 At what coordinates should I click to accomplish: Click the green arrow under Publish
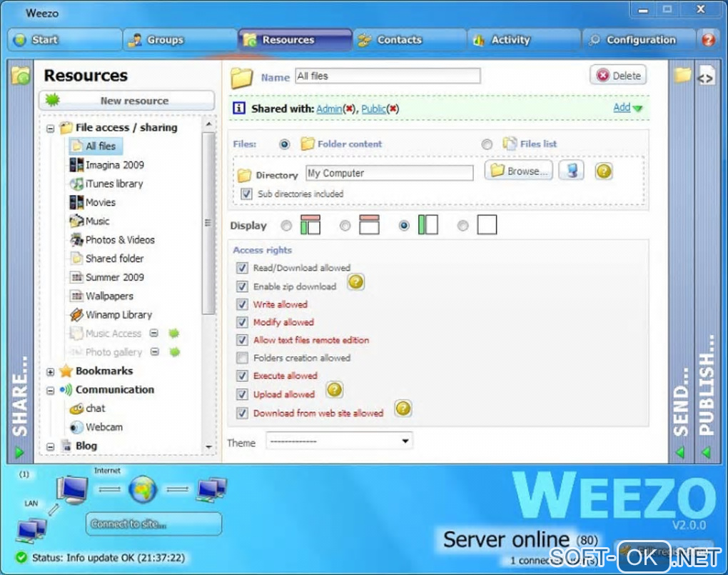click(x=706, y=452)
